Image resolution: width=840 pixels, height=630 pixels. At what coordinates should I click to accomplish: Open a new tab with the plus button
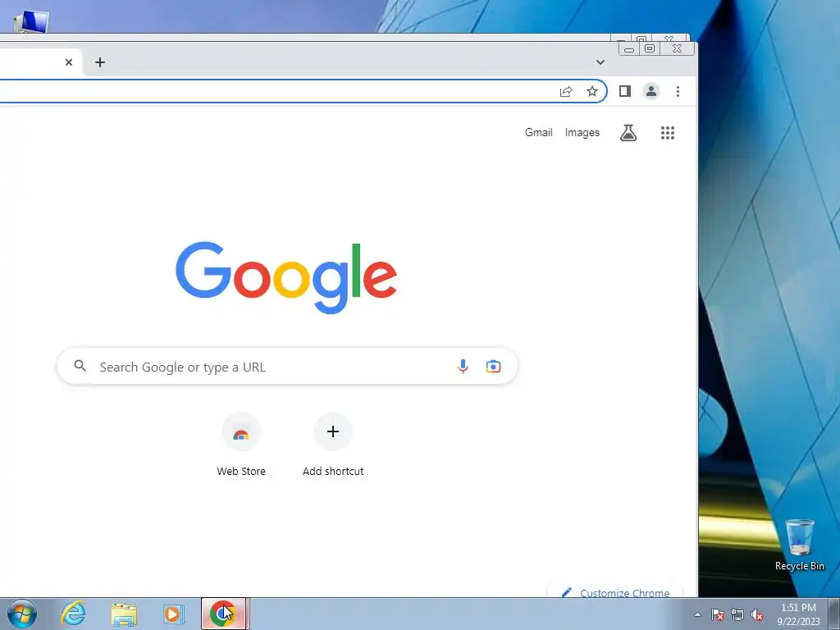click(x=99, y=62)
